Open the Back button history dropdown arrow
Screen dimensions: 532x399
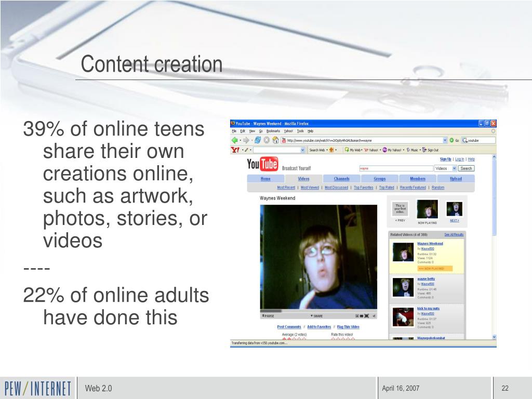click(x=240, y=140)
